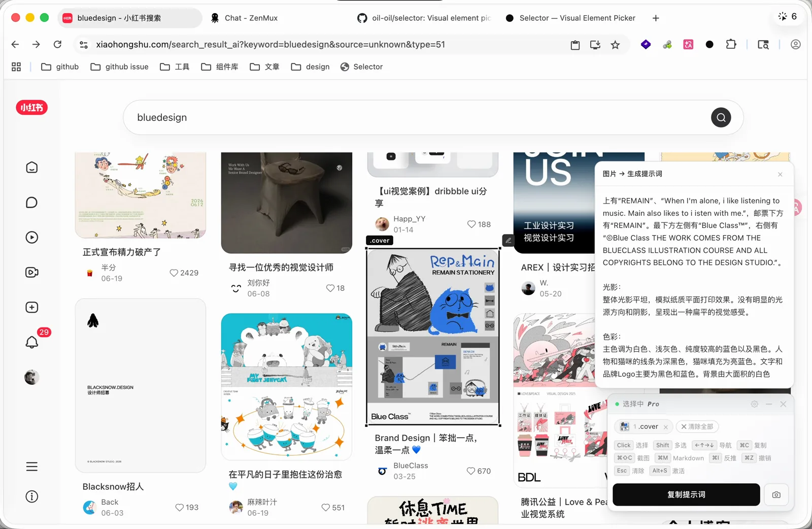Viewport: 812px width, 529px height.
Task: Open the Selector bookmark
Action: point(361,67)
